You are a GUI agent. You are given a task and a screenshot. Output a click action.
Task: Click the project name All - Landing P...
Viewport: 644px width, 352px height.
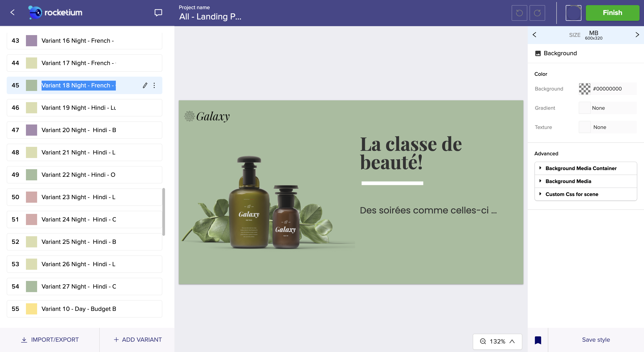(x=210, y=17)
